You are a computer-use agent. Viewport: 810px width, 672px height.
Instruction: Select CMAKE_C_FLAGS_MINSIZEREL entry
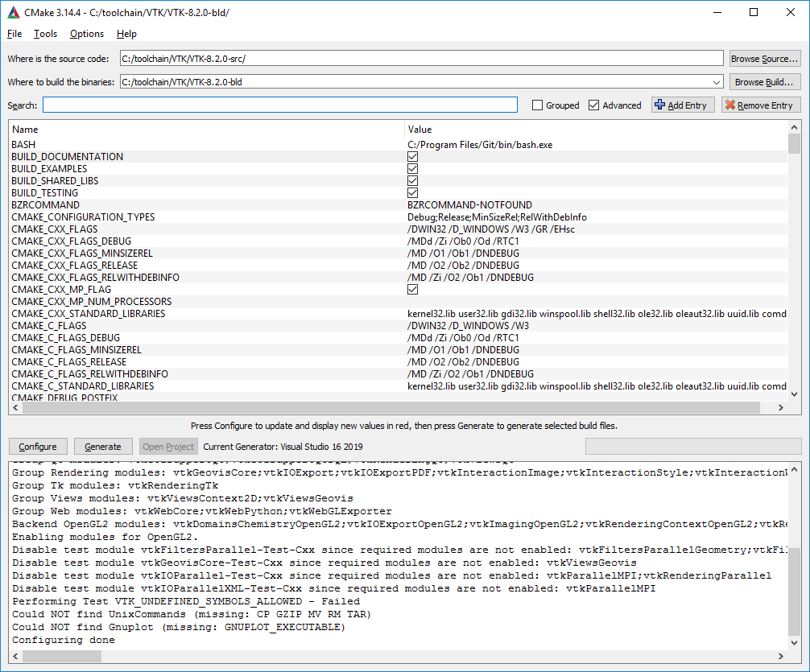[76, 350]
